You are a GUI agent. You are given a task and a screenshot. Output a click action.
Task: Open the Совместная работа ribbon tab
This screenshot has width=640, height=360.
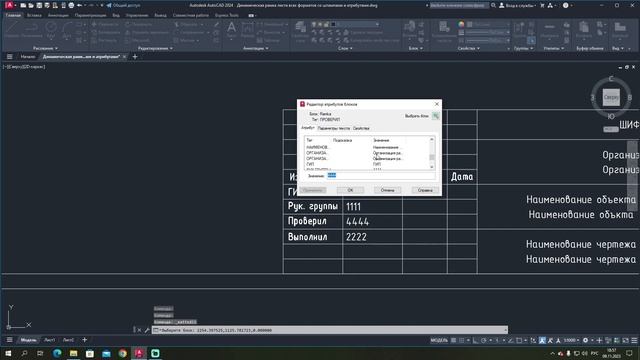[191, 15]
